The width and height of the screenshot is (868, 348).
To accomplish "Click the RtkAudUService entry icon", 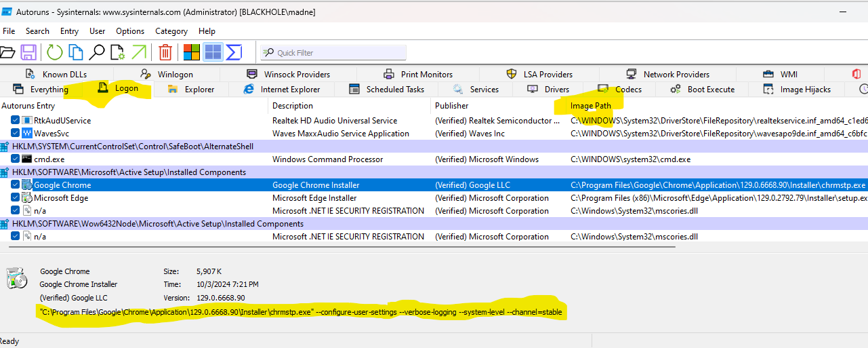I will point(27,121).
